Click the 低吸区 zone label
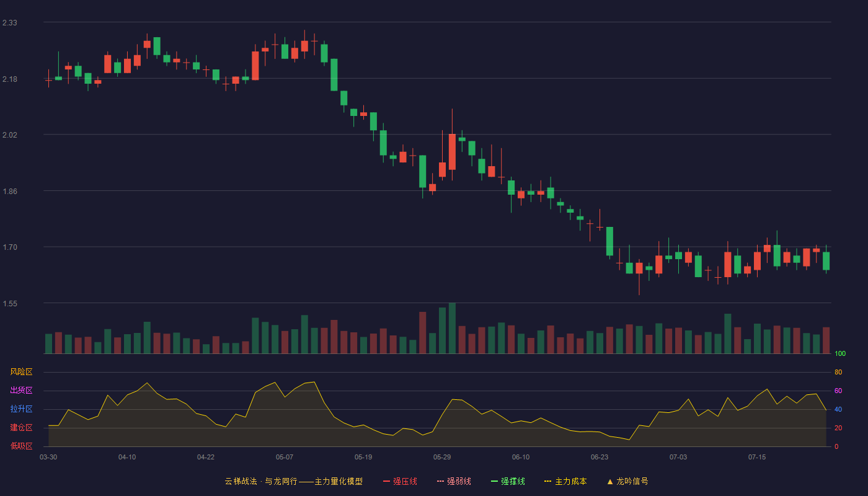The width and height of the screenshot is (868, 496). click(x=21, y=446)
